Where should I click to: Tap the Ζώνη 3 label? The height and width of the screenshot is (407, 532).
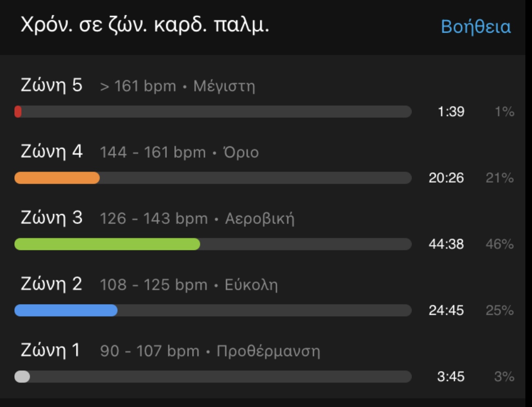[x=52, y=218]
